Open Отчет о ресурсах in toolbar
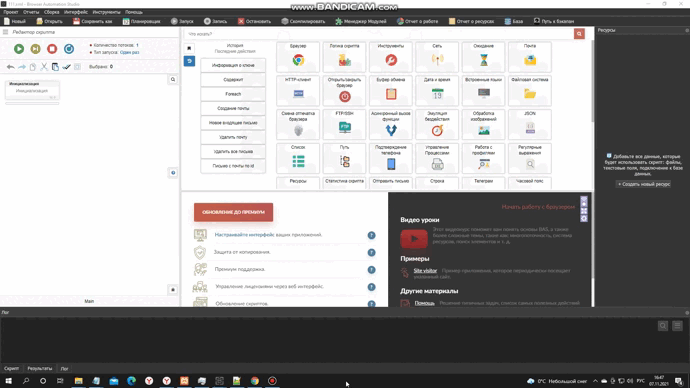This screenshot has width=690, height=388. (471, 21)
